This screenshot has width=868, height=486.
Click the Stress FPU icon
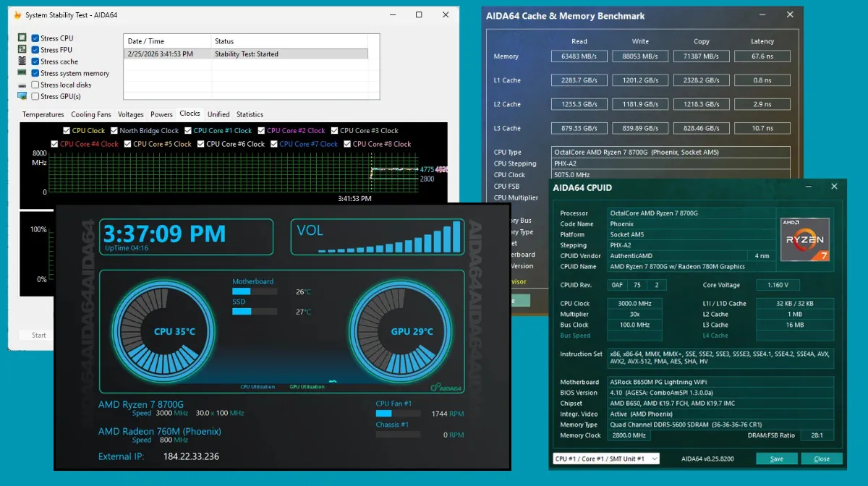pos(22,50)
